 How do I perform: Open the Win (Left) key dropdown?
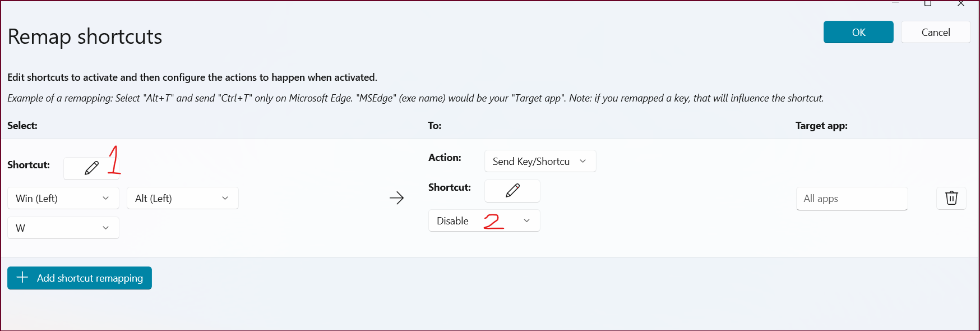(x=63, y=198)
